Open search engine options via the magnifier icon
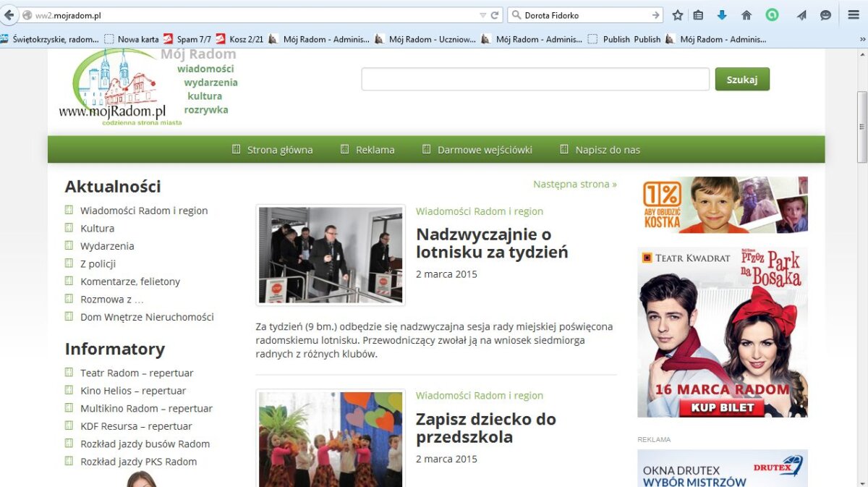Image resolution: width=868 pixels, height=487 pixels. [516, 15]
